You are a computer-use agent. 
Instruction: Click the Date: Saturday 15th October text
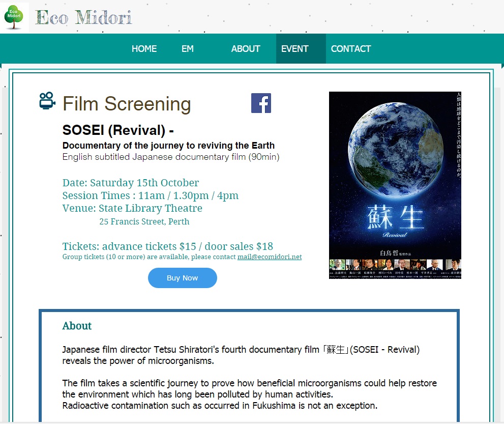[130, 182]
